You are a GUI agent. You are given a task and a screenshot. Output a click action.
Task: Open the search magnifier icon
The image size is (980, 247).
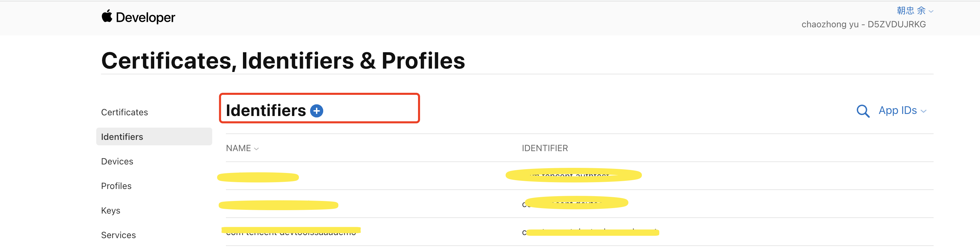point(863,111)
